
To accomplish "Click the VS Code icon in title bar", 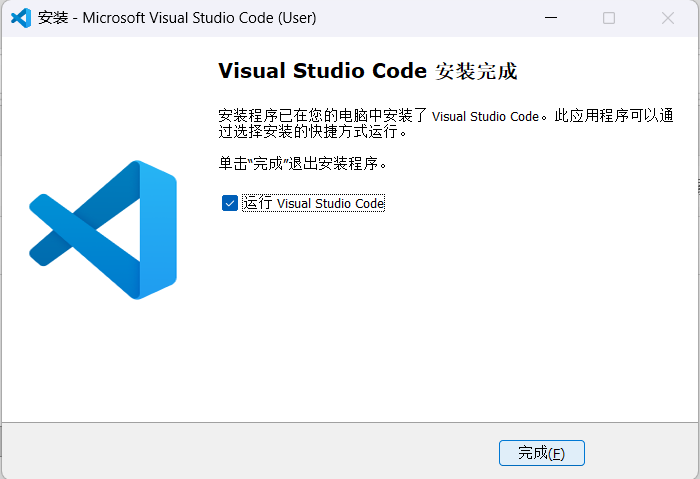I will coord(21,18).
